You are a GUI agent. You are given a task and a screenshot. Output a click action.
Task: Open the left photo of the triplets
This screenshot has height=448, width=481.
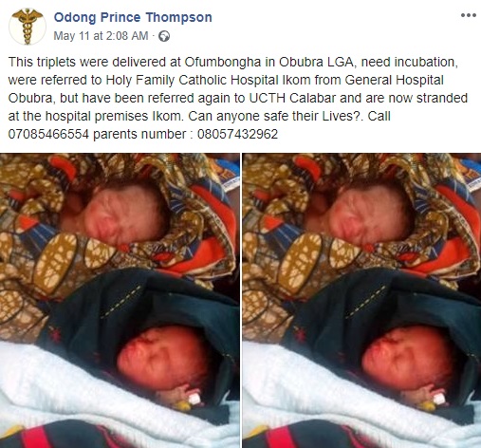(x=120, y=300)
